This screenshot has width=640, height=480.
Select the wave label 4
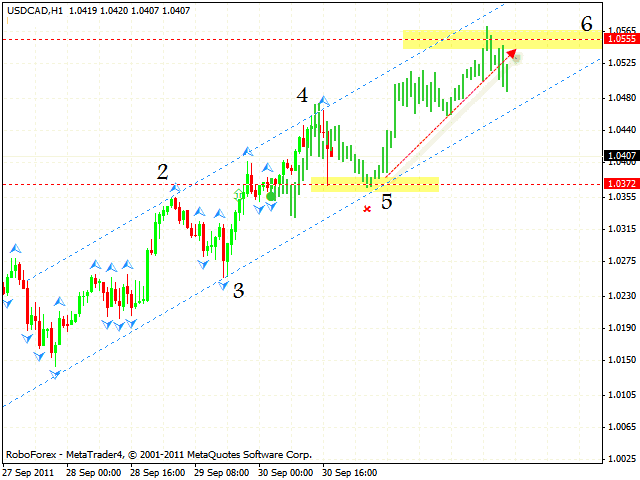click(301, 96)
